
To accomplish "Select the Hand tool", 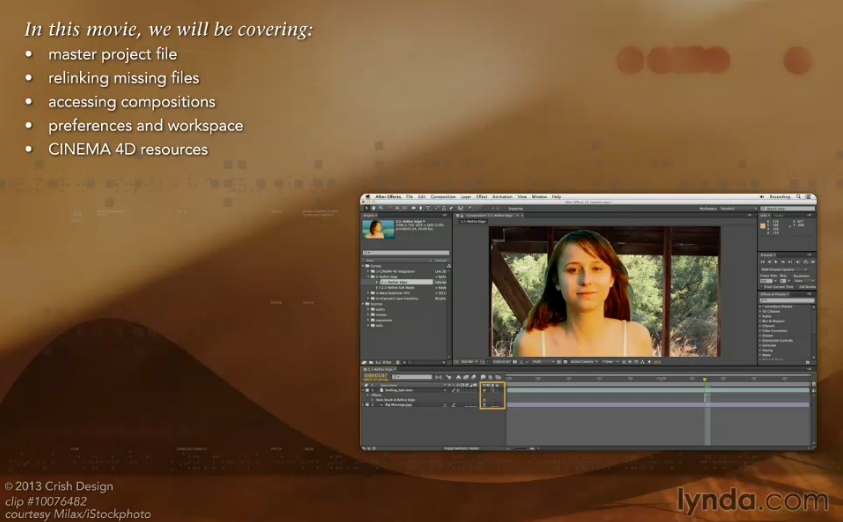I will (x=374, y=208).
